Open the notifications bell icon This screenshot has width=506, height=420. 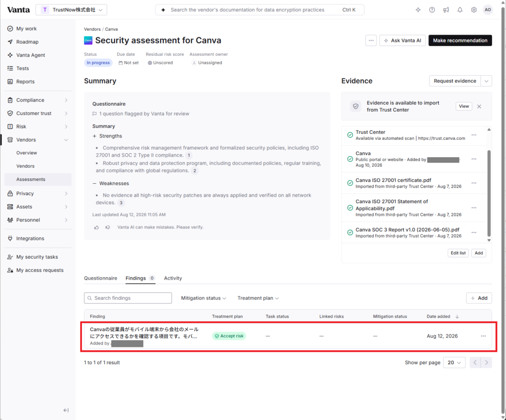click(x=460, y=10)
